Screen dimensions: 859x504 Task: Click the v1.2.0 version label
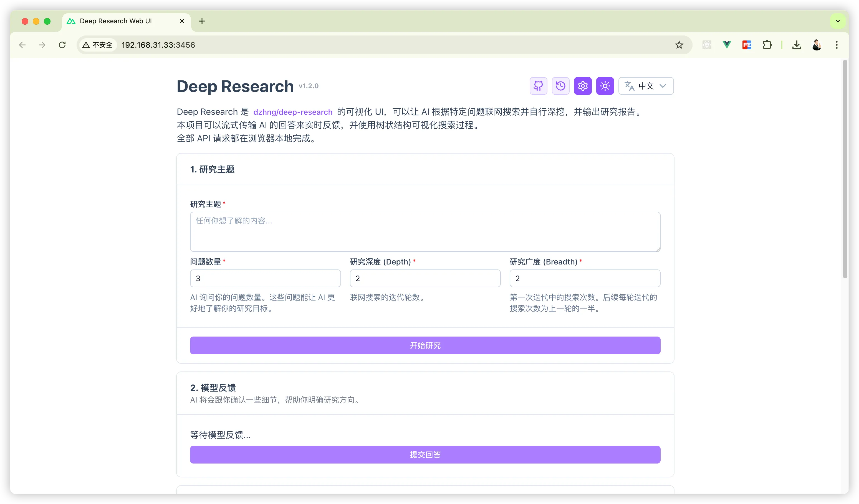(309, 86)
